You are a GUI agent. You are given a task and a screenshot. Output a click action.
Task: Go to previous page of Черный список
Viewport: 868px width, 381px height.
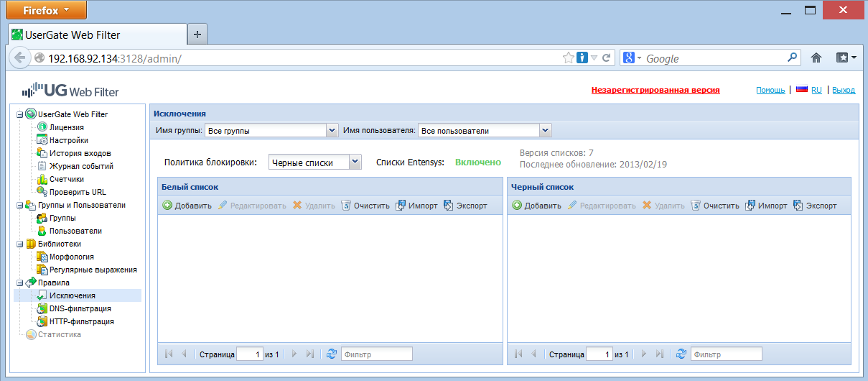533,354
